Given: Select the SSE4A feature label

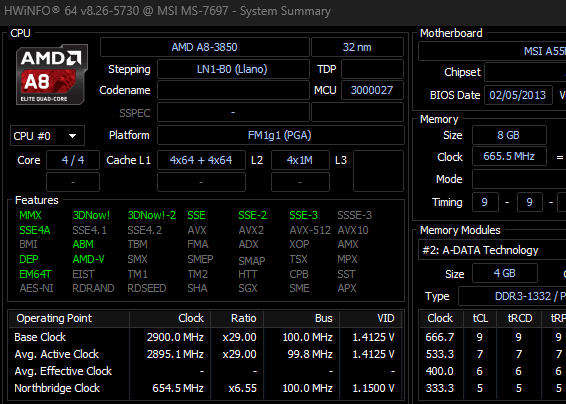Looking at the screenshot, I should coord(35,230).
